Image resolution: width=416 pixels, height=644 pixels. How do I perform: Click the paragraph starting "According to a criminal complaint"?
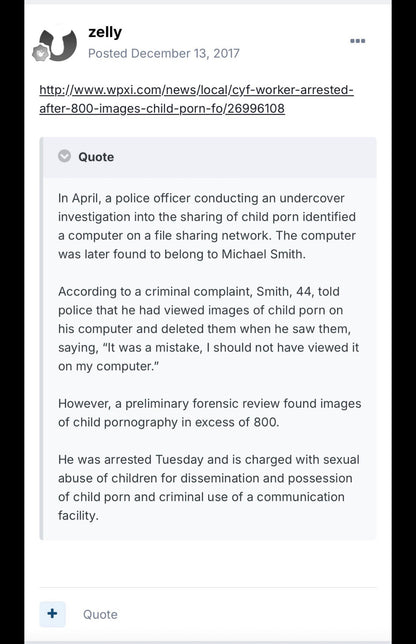[x=209, y=329]
